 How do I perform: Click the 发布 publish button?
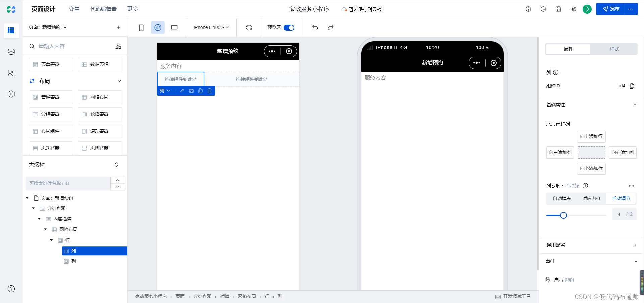[x=610, y=9]
